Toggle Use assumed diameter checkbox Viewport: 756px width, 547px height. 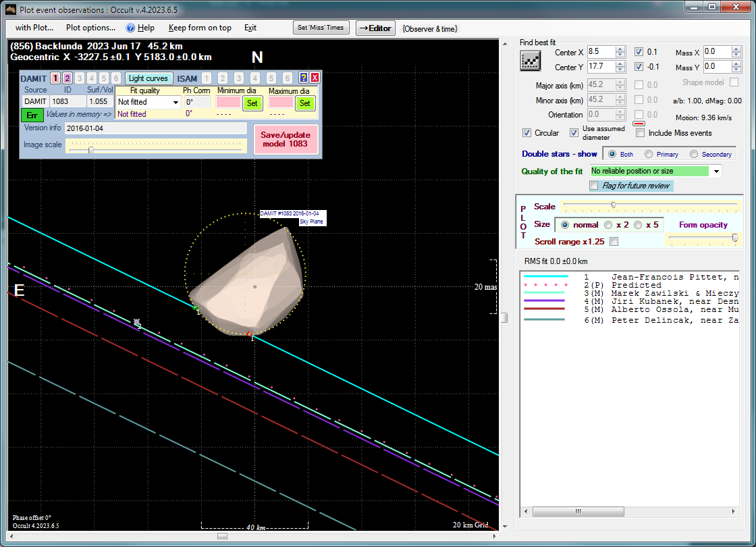click(574, 132)
